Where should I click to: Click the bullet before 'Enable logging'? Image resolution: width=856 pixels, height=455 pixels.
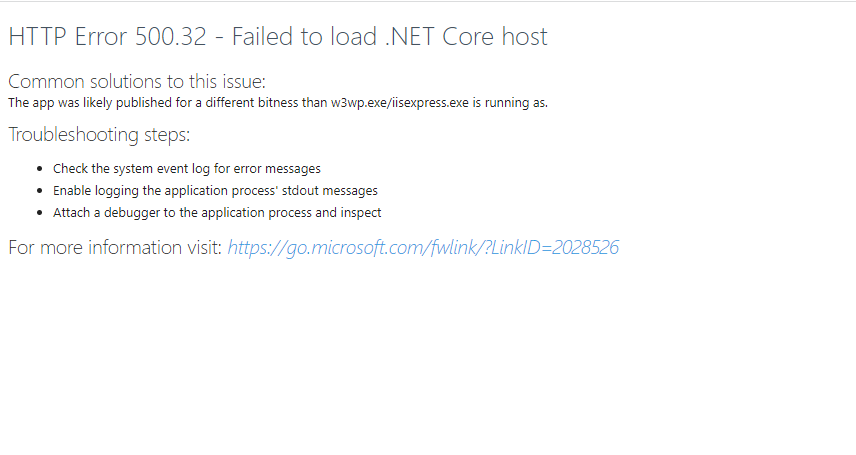click(x=39, y=190)
